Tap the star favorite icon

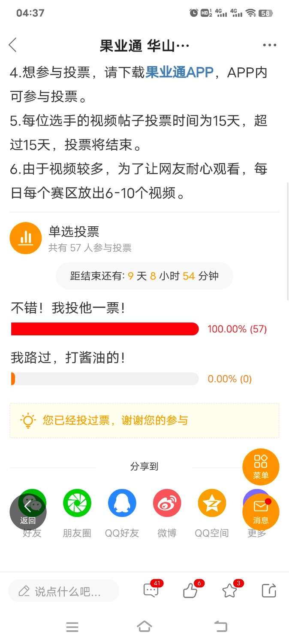(230, 591)
